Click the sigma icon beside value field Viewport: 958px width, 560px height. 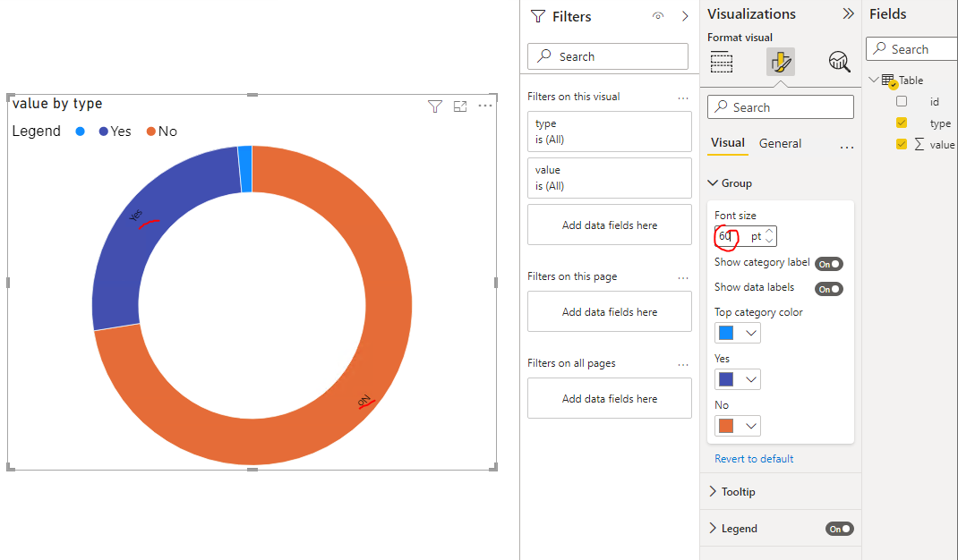(x=919, y=144)
